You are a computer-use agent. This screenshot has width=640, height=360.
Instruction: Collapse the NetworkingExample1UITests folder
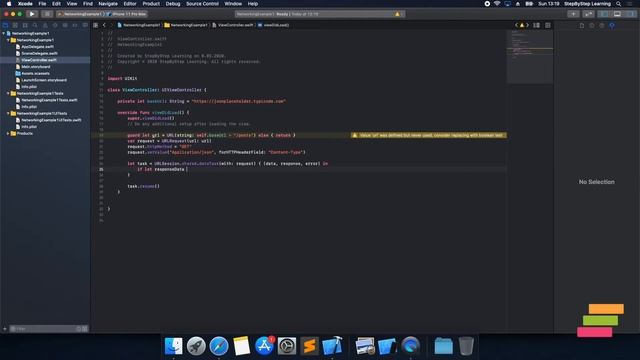point(8,113)
